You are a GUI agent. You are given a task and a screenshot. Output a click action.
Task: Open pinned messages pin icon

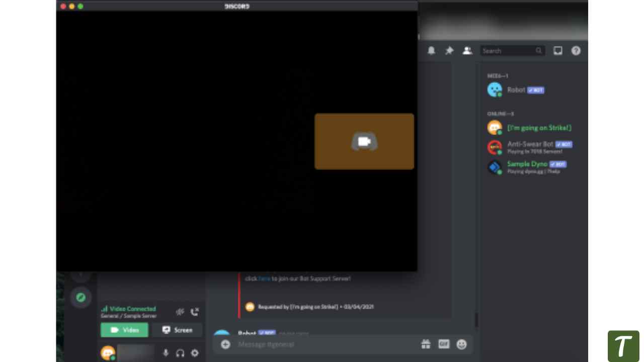pyautogui.click(x=449, y=50)
